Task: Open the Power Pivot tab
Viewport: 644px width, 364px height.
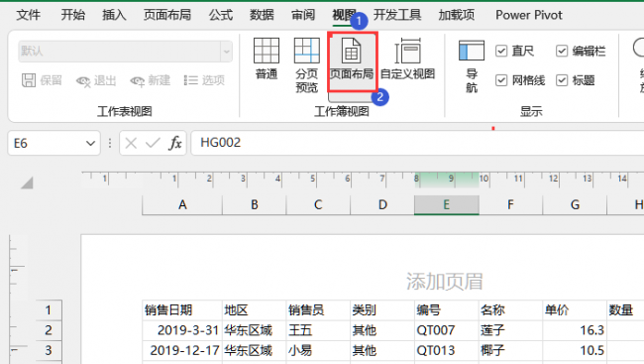Action: pos(529,15)
